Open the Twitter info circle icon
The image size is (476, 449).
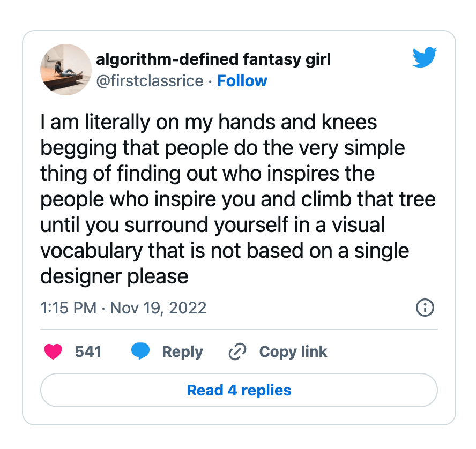[x=425, y=308]
